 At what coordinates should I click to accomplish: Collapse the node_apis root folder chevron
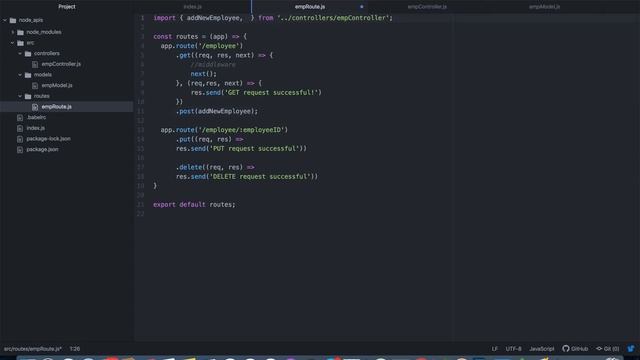click(5, 20)
